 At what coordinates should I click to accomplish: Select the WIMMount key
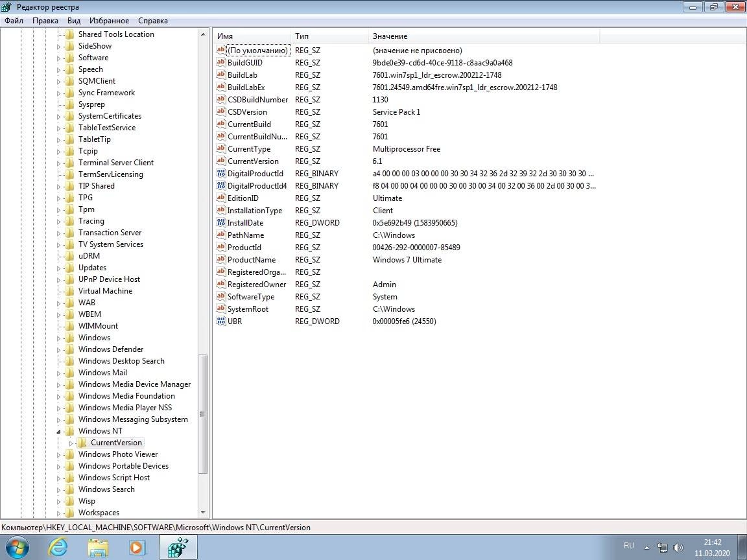tap(98, 326)
